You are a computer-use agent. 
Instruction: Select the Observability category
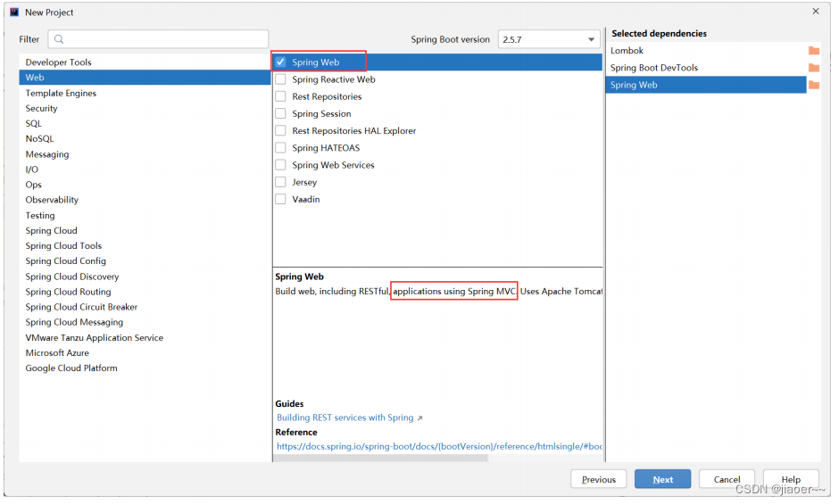[x=145, y=200]
